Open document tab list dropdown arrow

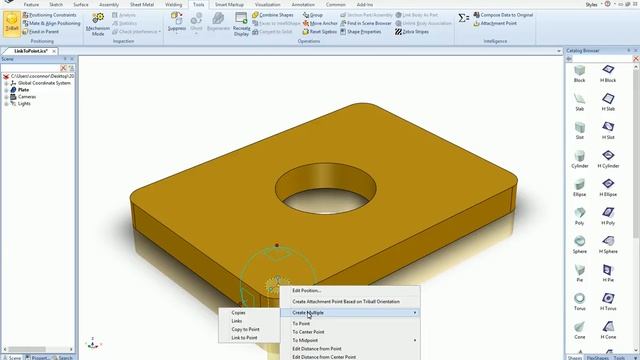[559, 51]
